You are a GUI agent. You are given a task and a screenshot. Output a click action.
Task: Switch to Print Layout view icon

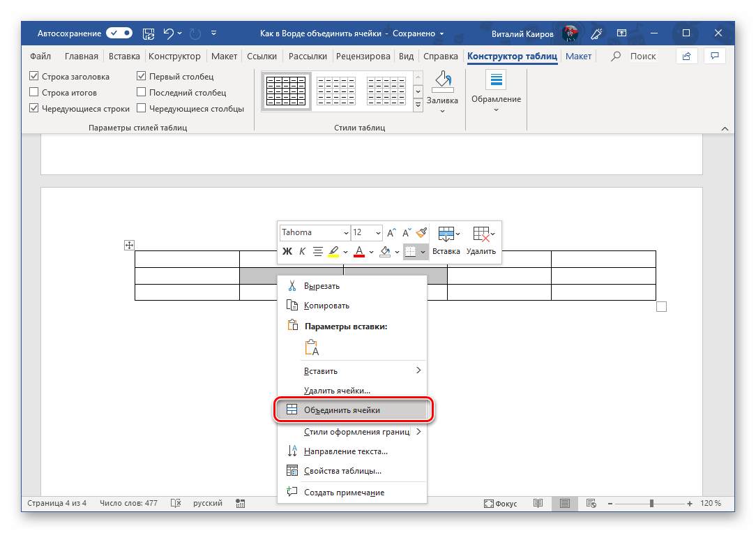click(x=565, y=503)
